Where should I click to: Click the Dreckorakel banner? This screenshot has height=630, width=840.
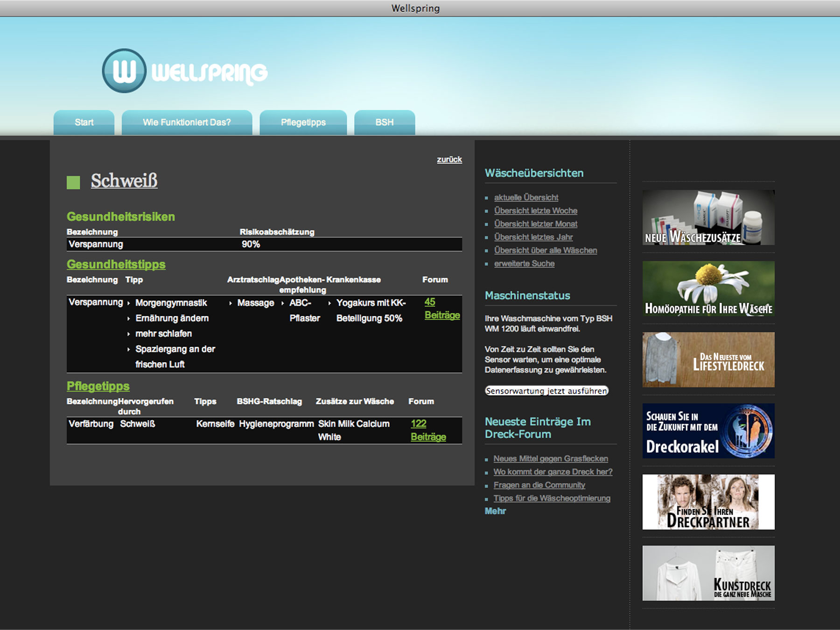point(708,431)
